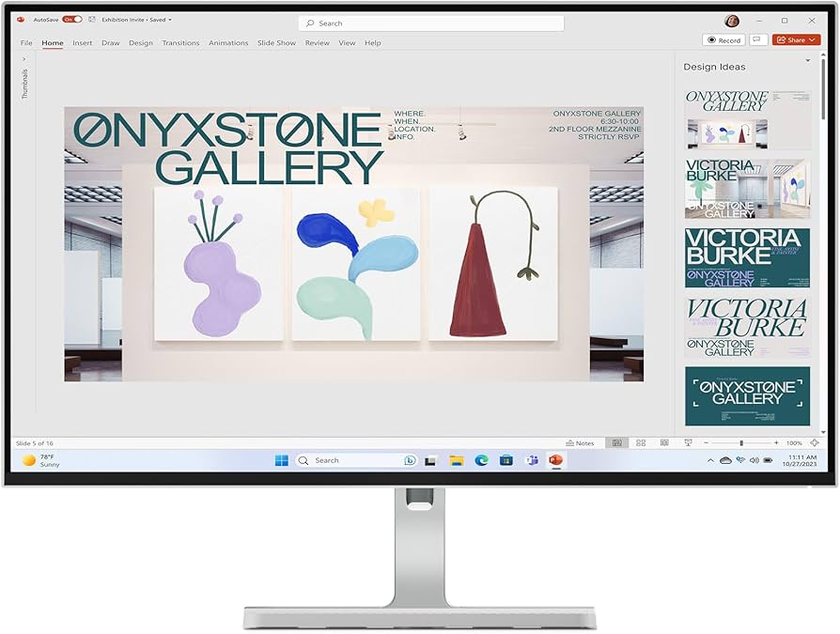Fit slide to current window
The width and height of the screenshot is (840, 634).
click(814, 442)
